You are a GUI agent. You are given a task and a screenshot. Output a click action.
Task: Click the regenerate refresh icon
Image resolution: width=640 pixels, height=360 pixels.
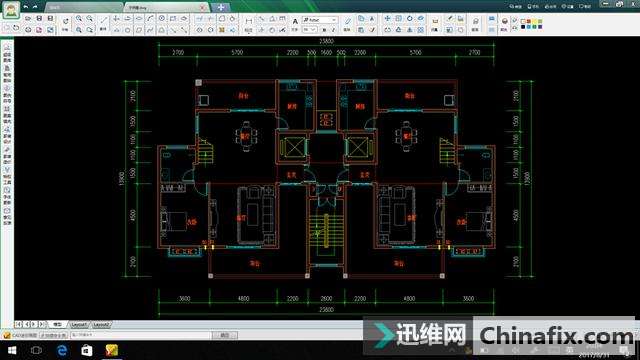pos(65,21)
